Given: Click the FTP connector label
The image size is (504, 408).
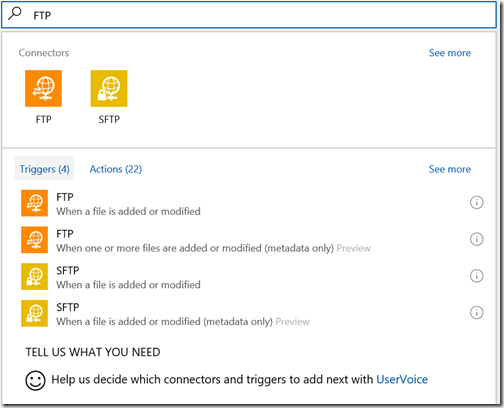Looking at the screenshot, I should click(44, 119).
